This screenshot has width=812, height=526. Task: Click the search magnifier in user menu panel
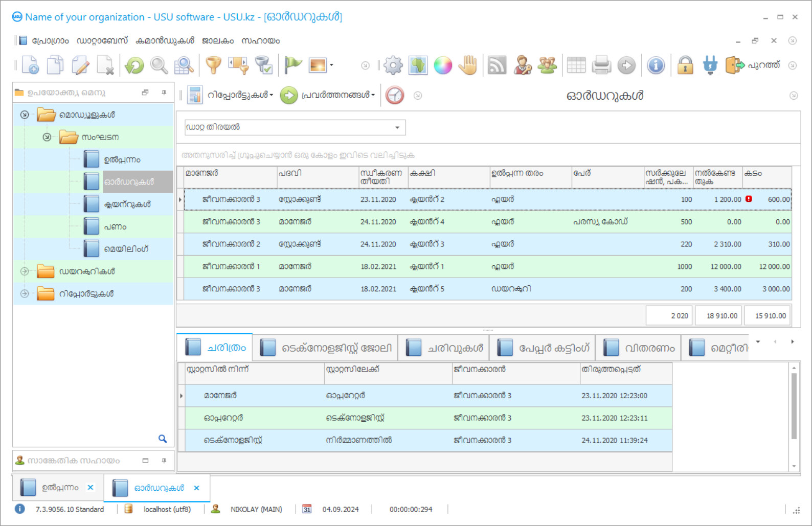click(163, 439)
